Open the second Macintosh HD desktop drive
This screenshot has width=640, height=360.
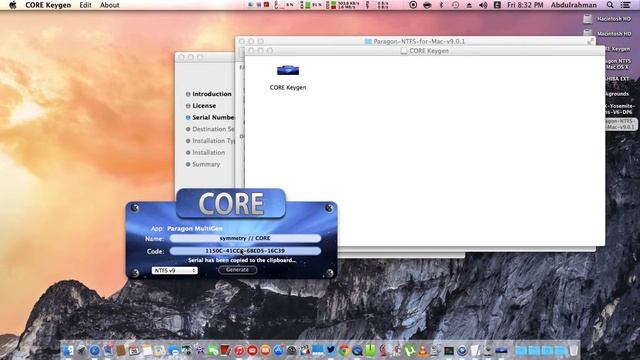coord(588,33)
